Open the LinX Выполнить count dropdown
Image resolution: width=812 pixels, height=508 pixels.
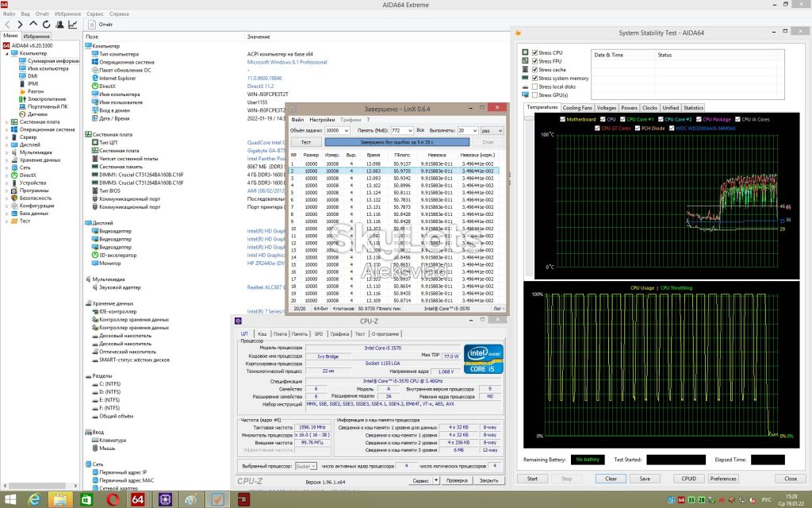click(474, 131)
